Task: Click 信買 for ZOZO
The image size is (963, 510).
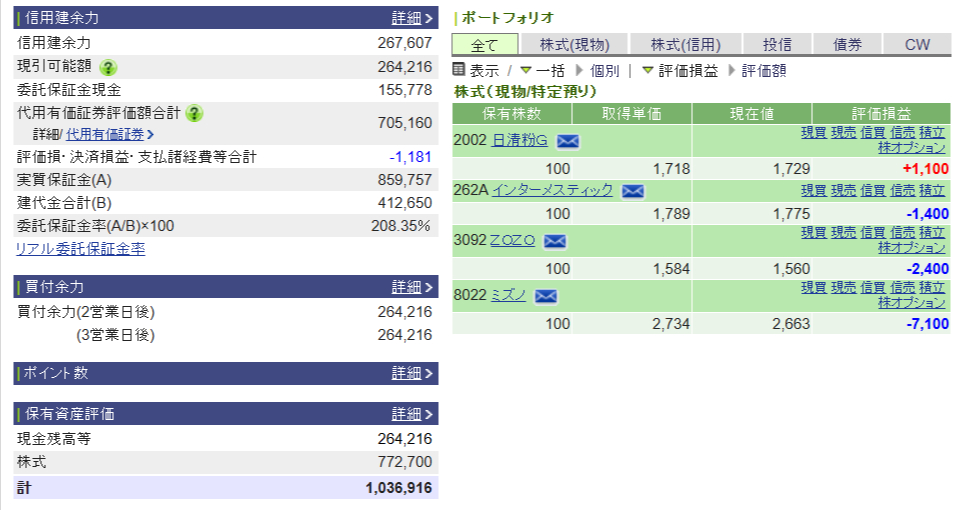Action: 873,233
